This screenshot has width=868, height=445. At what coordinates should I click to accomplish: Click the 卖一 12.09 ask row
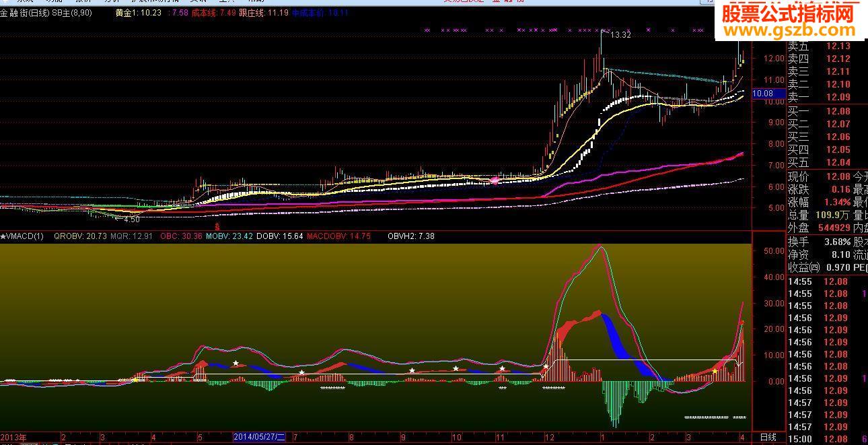pos(820,98)
